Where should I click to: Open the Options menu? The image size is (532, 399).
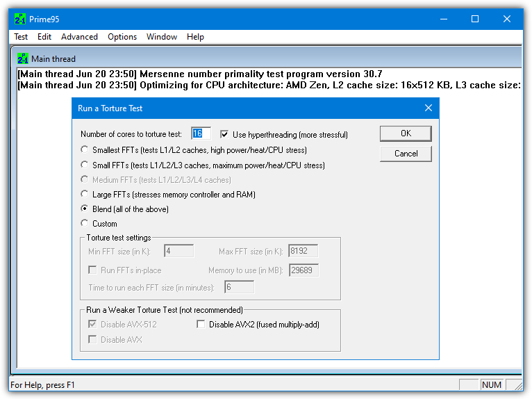[x=122, y=37]
